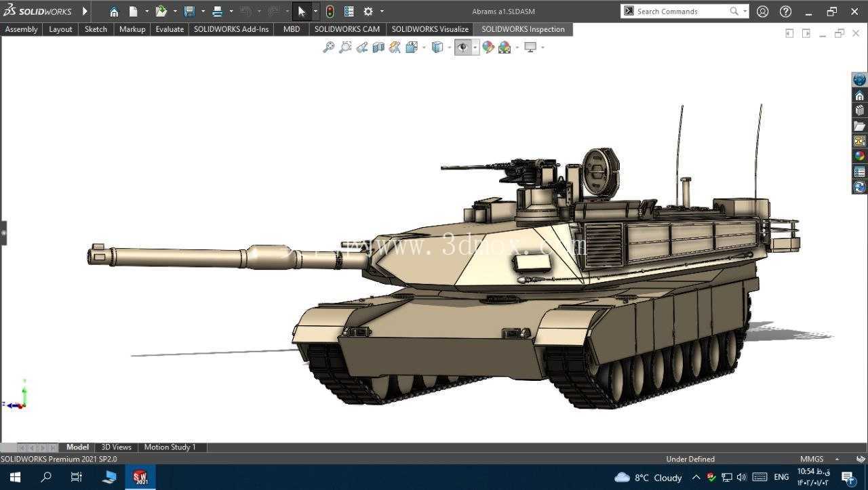The image size is (868, 490).
Task: Click the Zoom to Fit icon
Action: click(328, 47)
